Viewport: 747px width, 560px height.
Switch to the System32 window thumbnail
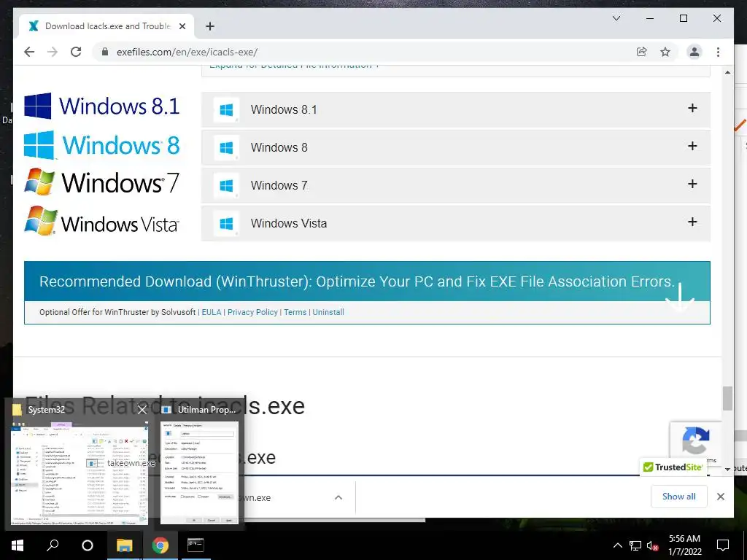[79, 474]
